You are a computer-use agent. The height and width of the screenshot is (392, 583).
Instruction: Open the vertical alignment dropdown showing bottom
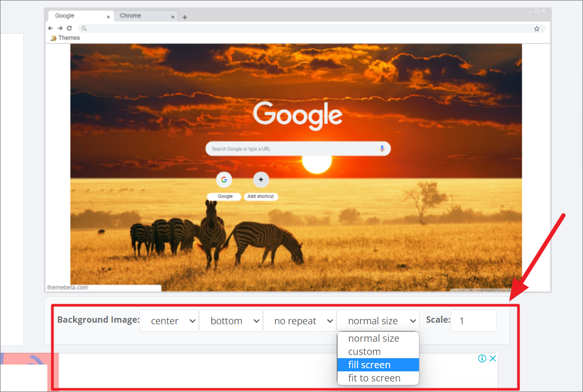pos(231,320)
